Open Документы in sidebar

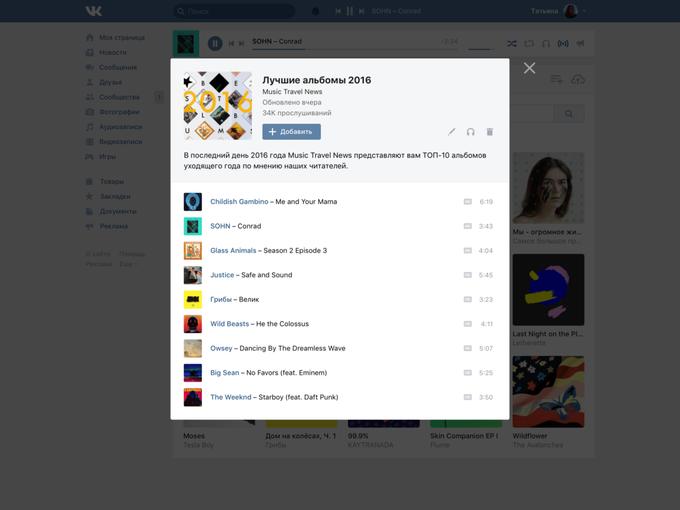pos(111,211)
